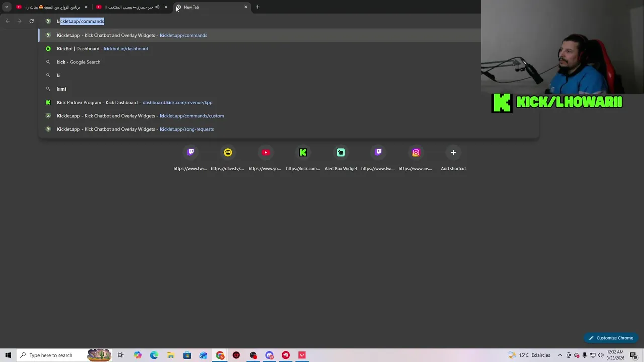Choose the KickBot Dashboard suggestion
The height and width of the screenshot is (362, 644).
click(x=288, y=49)
